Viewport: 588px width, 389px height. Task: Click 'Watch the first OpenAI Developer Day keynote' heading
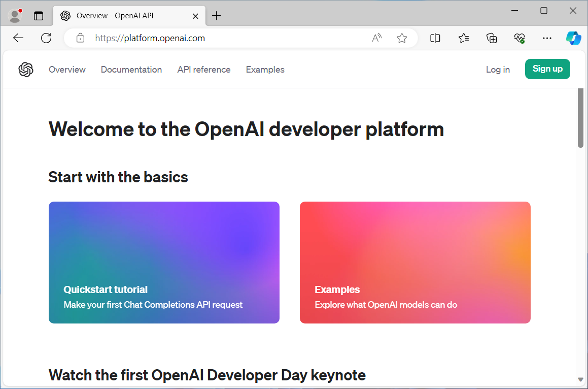[x=207, y=375]
